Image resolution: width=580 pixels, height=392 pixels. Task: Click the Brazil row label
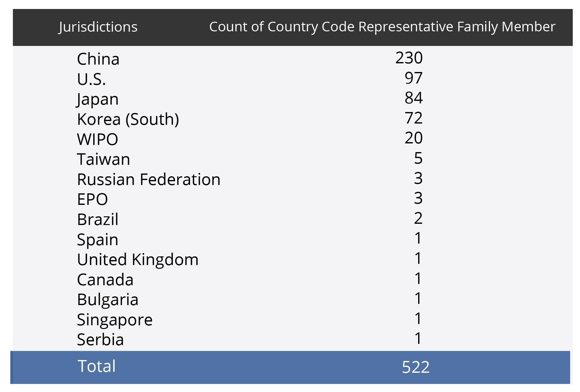(x=98, y=219)
